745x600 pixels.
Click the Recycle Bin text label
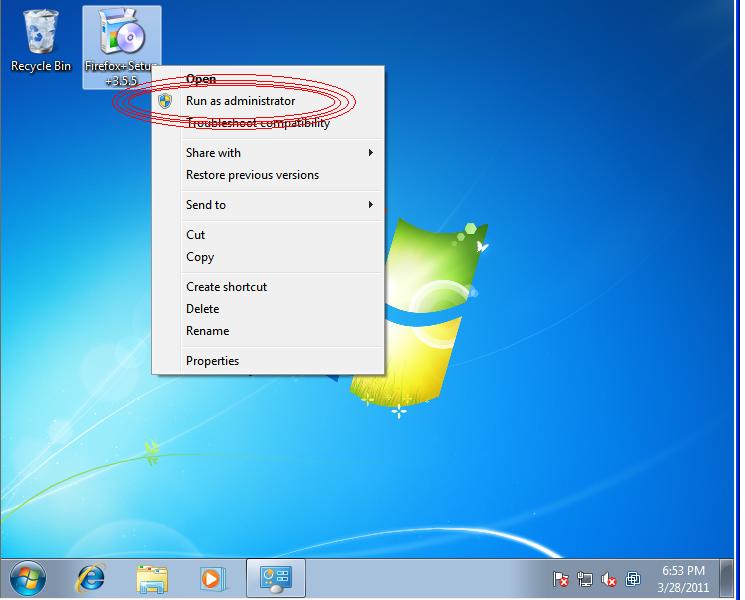pyautogui.click(x=41, y=66)
